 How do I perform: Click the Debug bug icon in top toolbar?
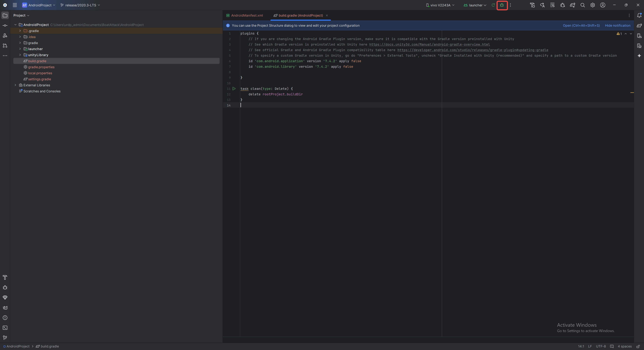tap(502, 5)
